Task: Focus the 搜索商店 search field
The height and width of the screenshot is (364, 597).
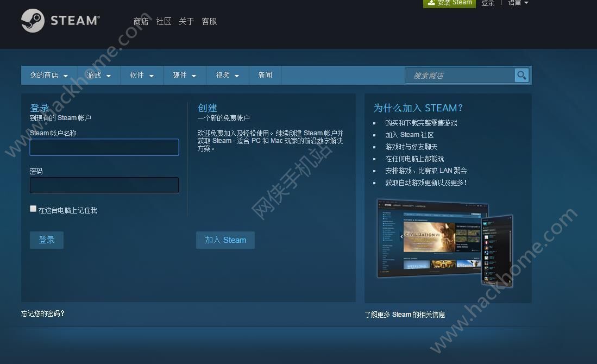Action: pyautogui.click(x=460, y=76)
